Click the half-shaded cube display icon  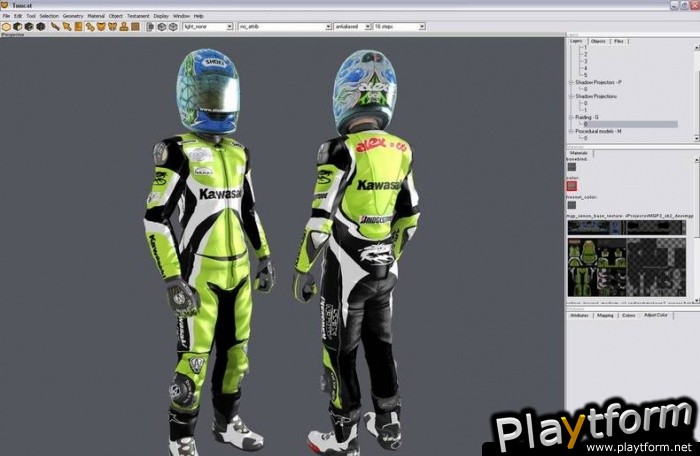[x=18, y=27]
